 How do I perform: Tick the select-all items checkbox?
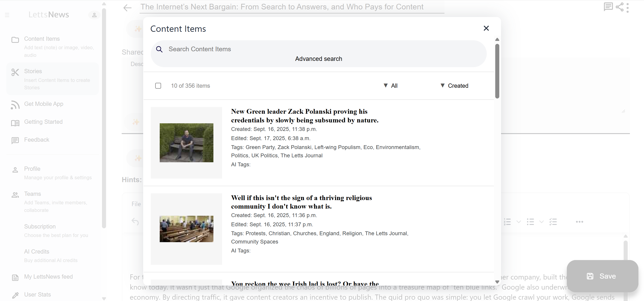158,86
